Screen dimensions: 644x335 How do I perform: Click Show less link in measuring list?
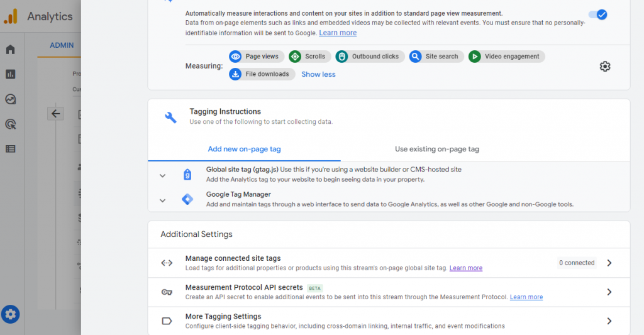pos(318,74)
